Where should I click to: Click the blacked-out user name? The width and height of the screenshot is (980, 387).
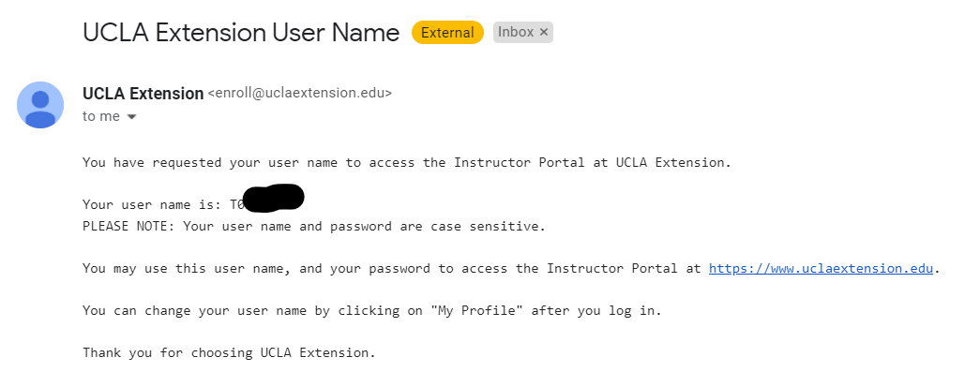click(273, 200)
